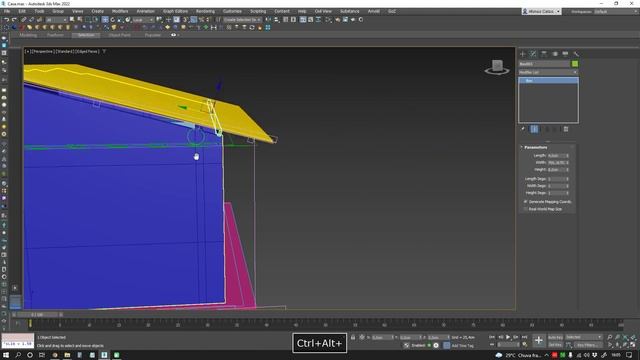
Task: Toggle the selection lock icon in status bar
Action: click(353, 338)
